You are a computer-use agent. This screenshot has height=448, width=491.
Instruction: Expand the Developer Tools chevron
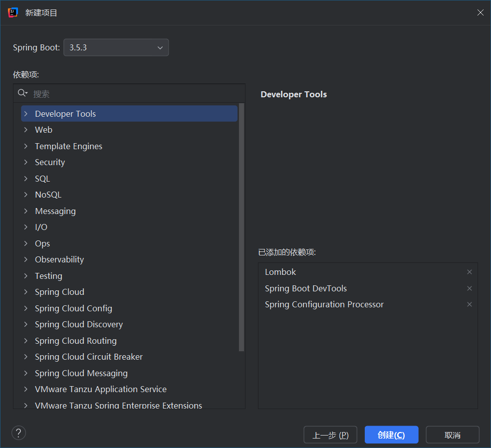point(26,114)
